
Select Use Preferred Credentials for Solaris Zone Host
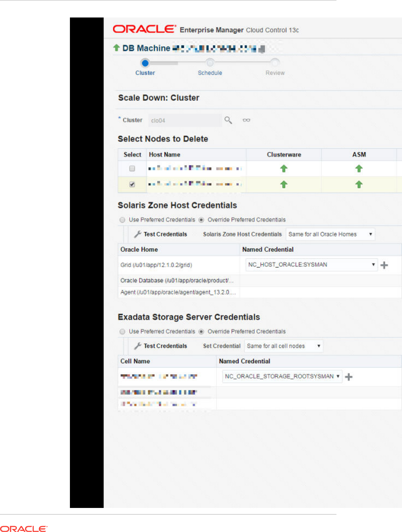point(122,220)
